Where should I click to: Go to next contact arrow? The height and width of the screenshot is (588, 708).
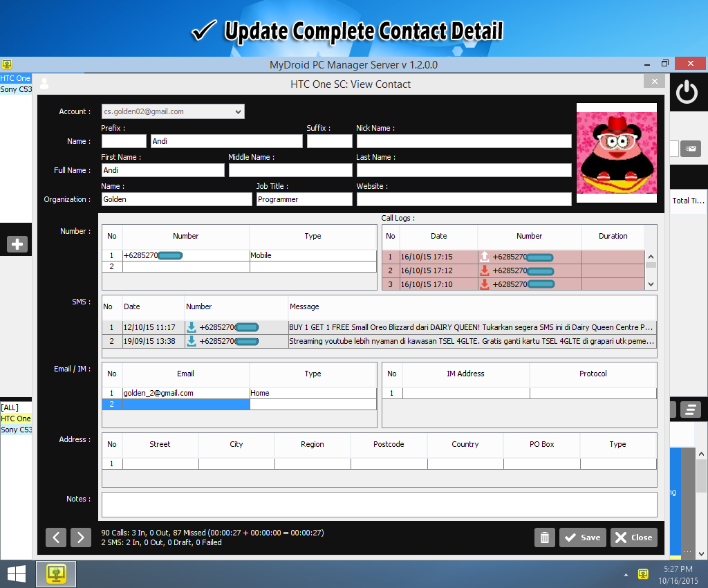pos(81,538)
